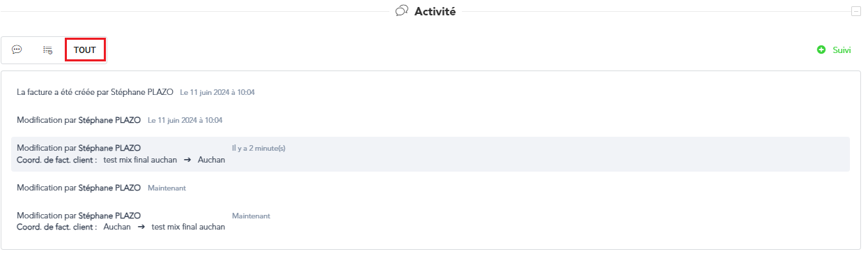The image size is (868, 254).
Task: Click the Activité section title
Action: (435, 11)
